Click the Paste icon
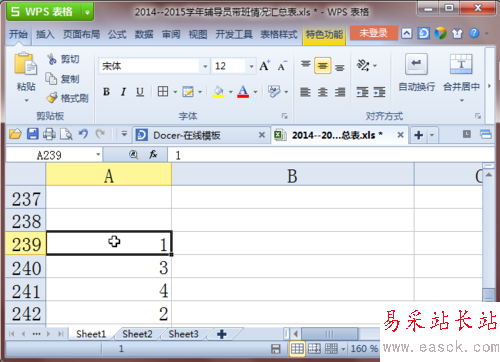The image size is (500, 362). 25,63
